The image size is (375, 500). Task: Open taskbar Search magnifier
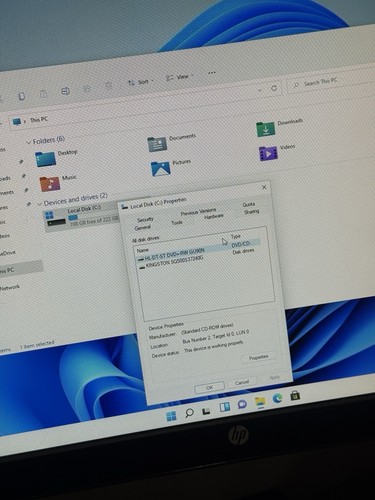tap(189, 413)
